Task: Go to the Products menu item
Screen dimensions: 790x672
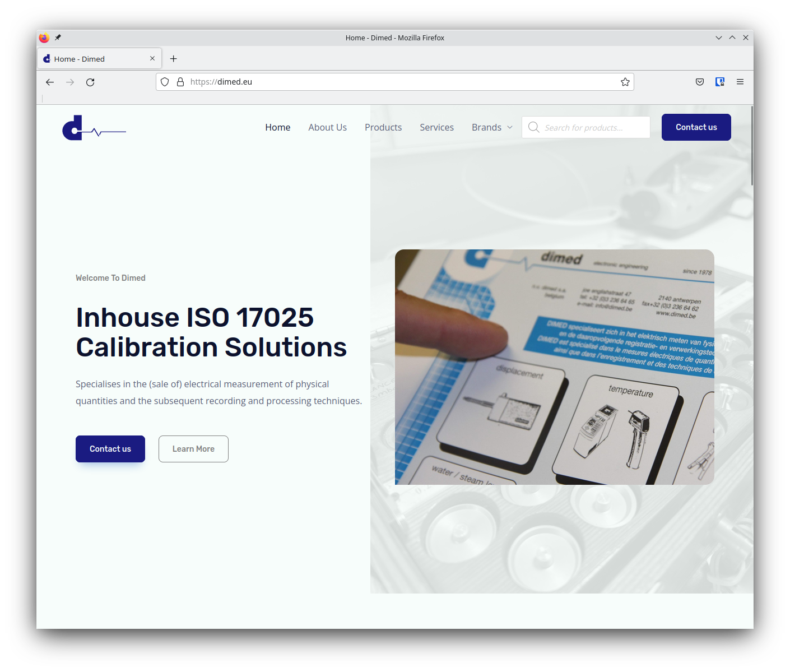Action: (383, 128)
